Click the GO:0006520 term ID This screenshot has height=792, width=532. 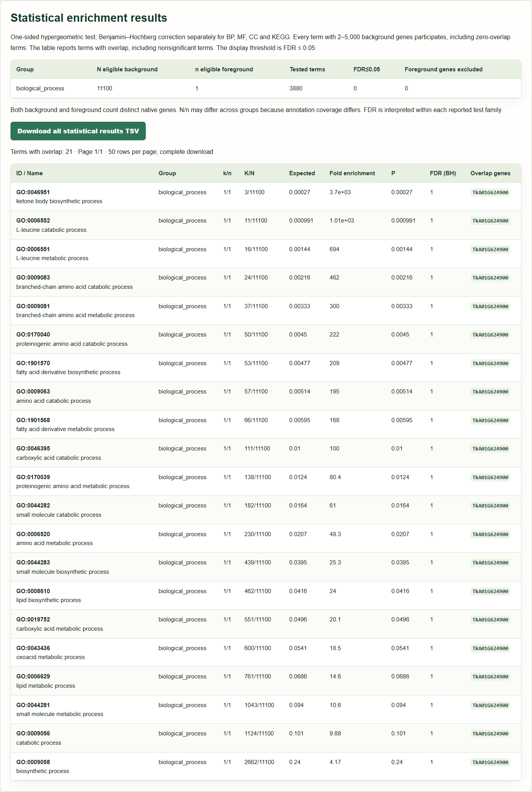(x=33, y=534)
